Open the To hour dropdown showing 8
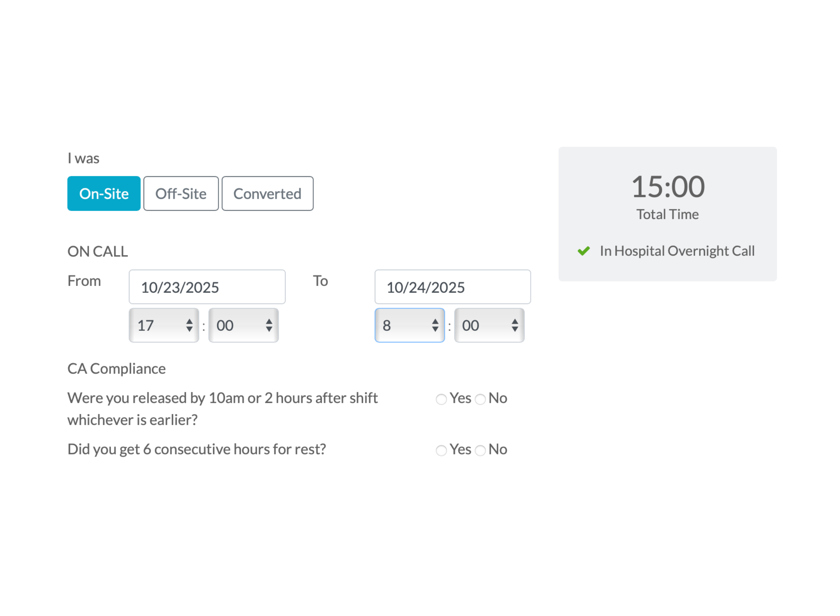840x616 pixels. coord(409,325)
